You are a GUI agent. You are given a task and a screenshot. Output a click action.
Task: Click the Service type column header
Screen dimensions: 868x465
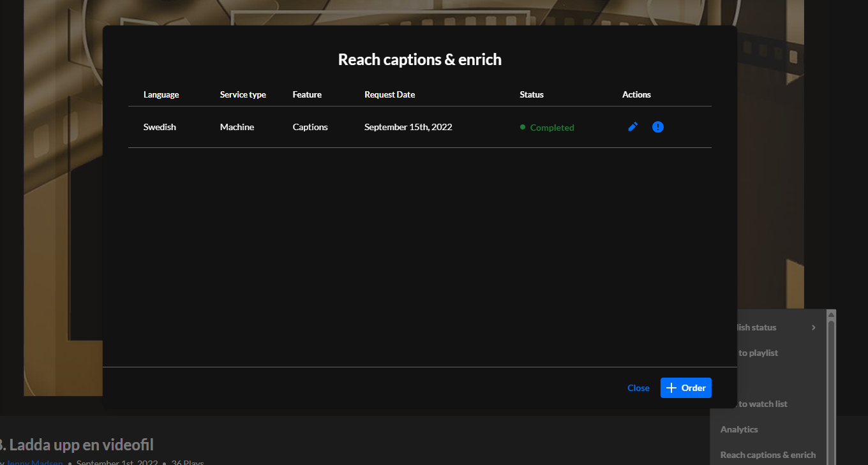tap(243, 94)
